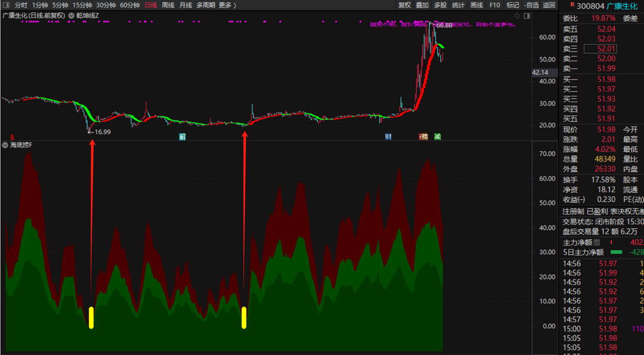Viewport: 644px width, 355px height.
Task: Click the 榜 ranking marker icon
Action: (423, 137)
